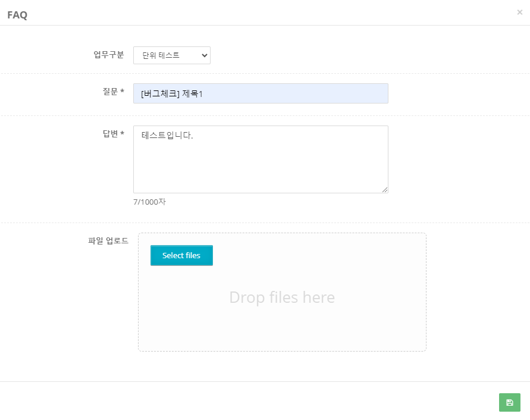Image resolution: width=530 pixels, height=420 pixels.
Task: Place cursor on 테스트입니다. text in answer
Action: (167, 136)
